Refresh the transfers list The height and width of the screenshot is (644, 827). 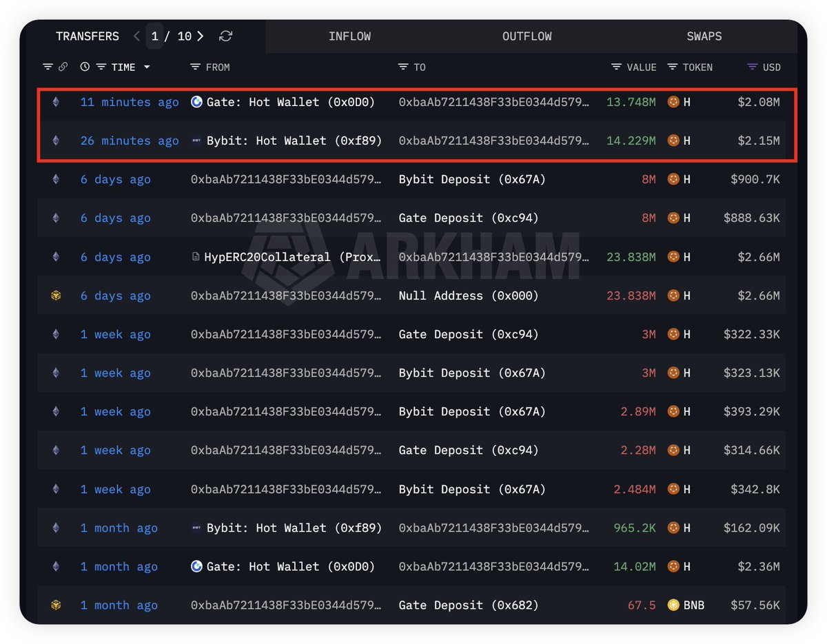[x=225, y=36]
